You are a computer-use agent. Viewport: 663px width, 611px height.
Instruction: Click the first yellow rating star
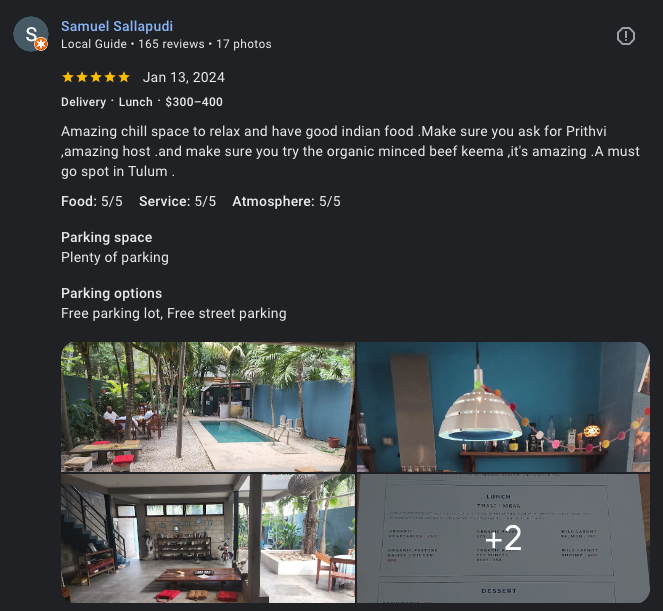click(68, 77)
